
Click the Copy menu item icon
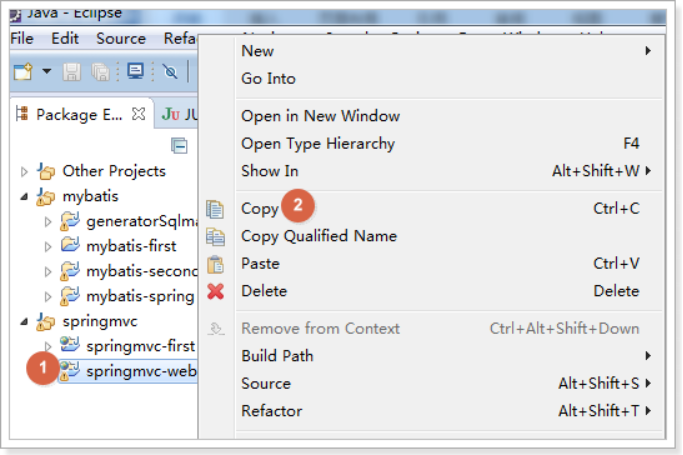[215, 209]
